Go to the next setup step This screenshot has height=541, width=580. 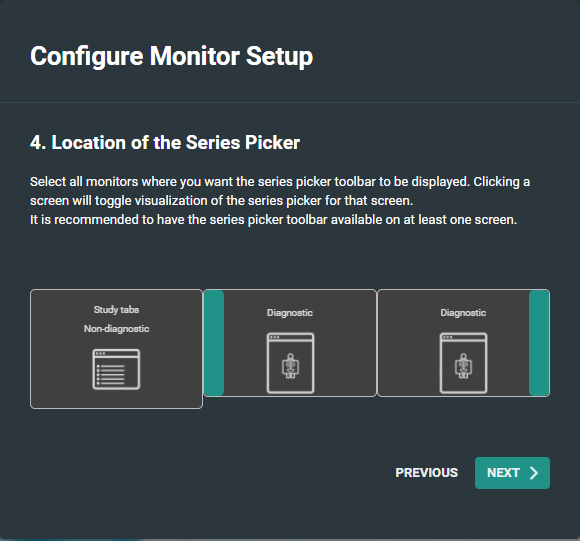click(512, 473)
